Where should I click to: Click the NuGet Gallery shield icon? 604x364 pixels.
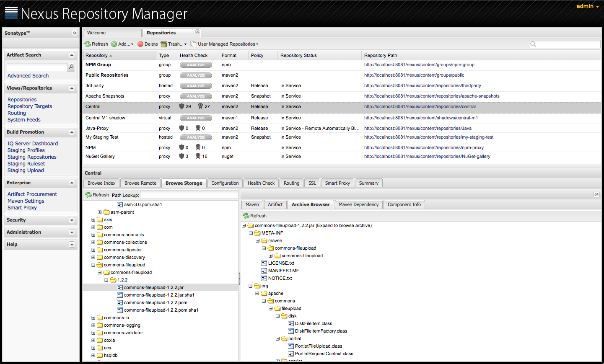tap(181, 156)
